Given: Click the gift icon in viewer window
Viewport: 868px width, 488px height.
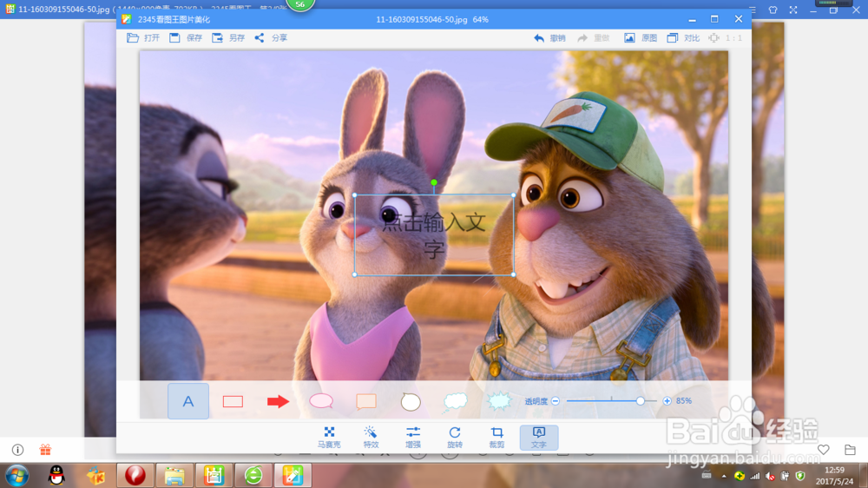Looking at the screenshot, I should (45, 450).
